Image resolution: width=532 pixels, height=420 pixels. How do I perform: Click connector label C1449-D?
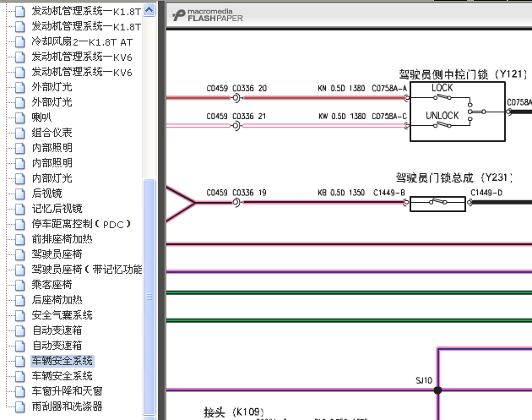click(486, 193)
